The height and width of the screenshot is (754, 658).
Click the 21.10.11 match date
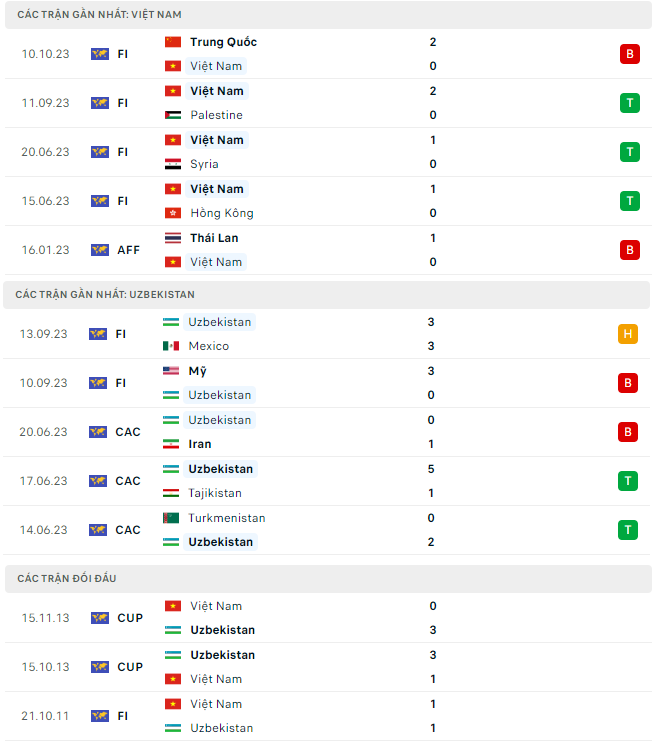point(45,716)
